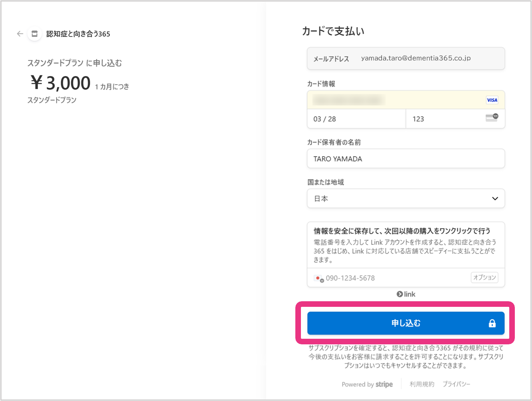Open the プライバシー privacy link
The height and width of the screenshot is (401, 532).
pyautogui.click(x=456, y=384)
